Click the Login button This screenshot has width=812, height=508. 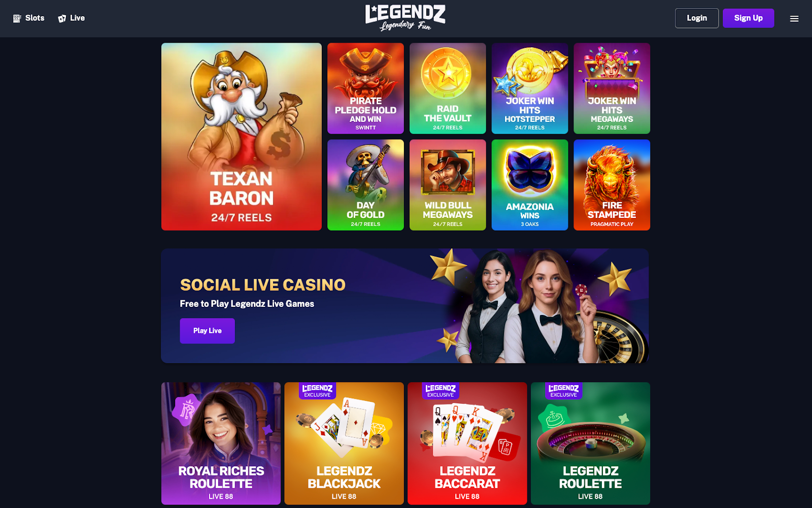click(x=697, y=18)
